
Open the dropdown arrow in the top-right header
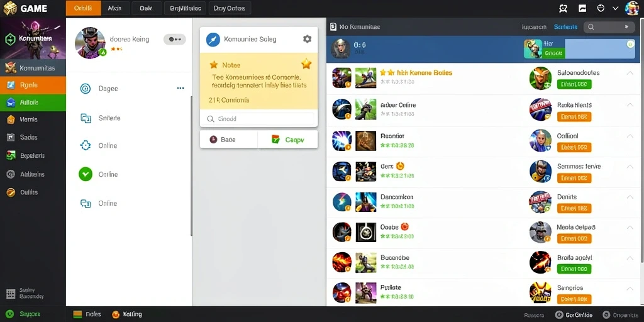pos(615,8)
